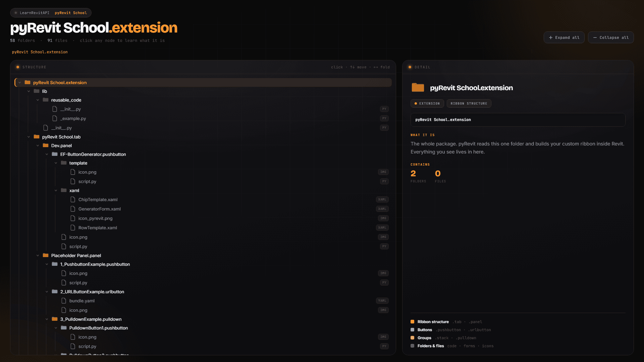The image size is (644, 362).
Task: Collapse the 3_PulldownExample.pulldown chevron
Action: pyautogui.click(x=47, y=319)
